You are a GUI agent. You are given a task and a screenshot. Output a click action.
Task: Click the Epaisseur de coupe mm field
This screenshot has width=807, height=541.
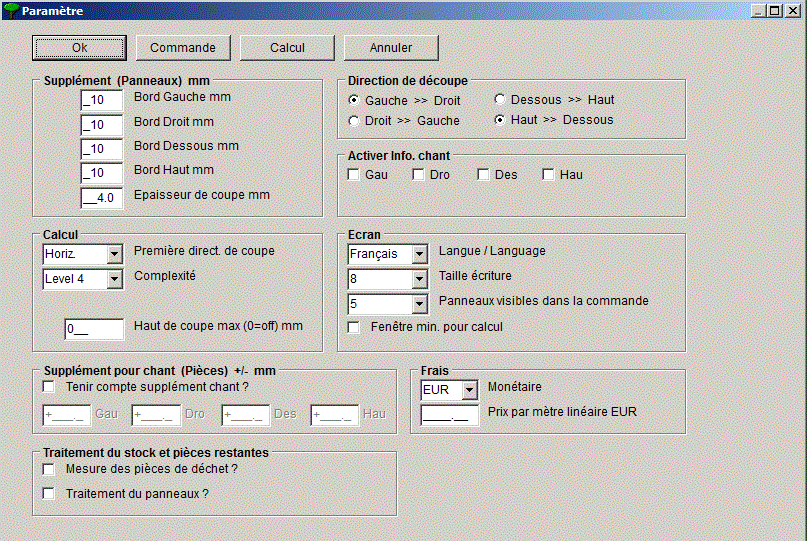point(101,196)
